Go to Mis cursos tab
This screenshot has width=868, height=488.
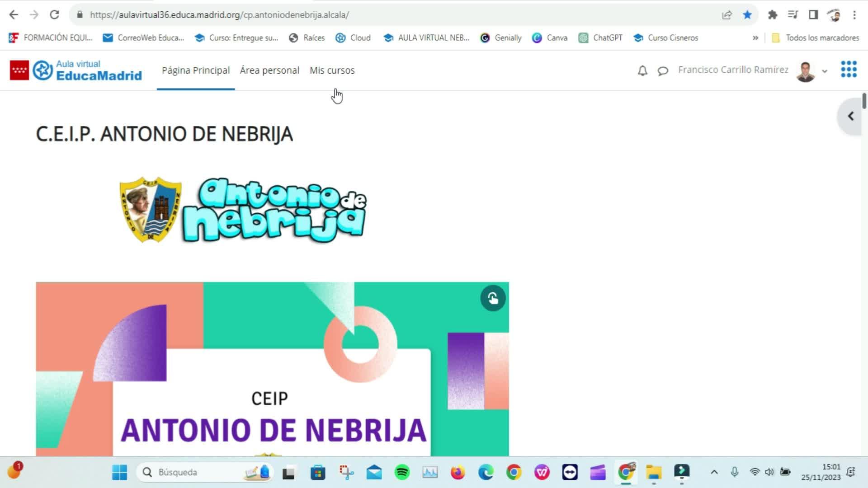332,70
